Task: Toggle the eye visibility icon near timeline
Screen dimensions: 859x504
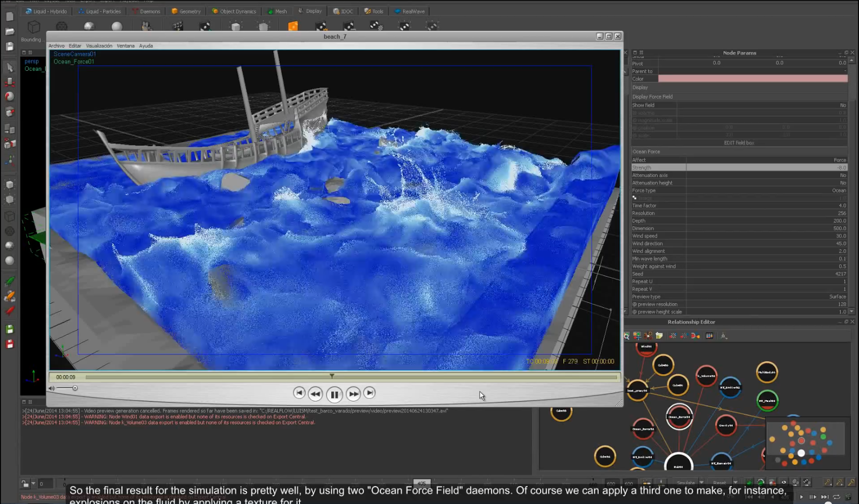Action: (x=784, y=483)
